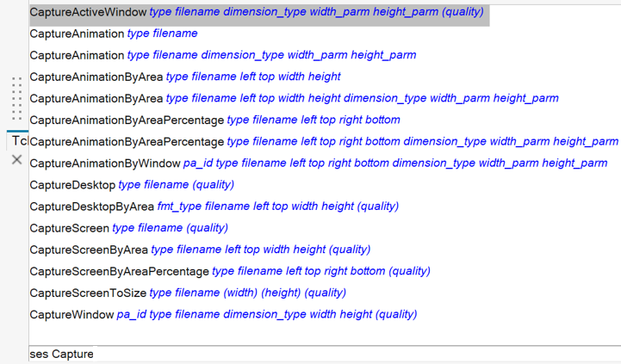The image size is (621, 364).
Task: Select the CaptureDesktop type filename entry
Action: 131,184
